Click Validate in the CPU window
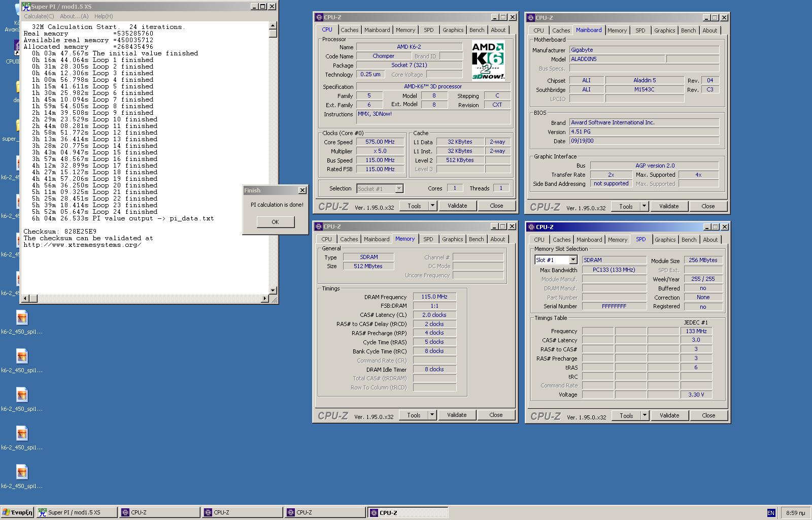This screenshot has width=812, height=520. [457, 206]
